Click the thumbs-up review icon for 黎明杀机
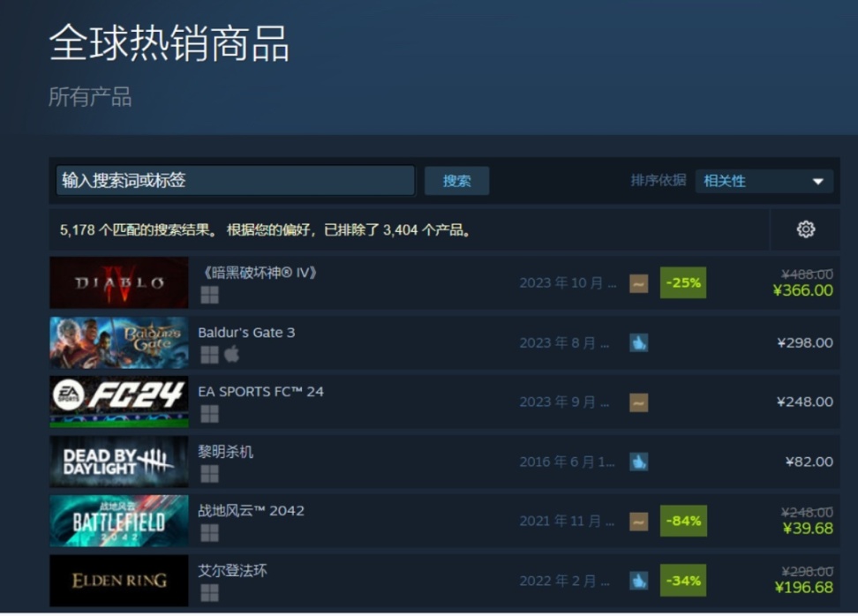The width and height of the screenshot is (858, 616). (x=638, y=462)
